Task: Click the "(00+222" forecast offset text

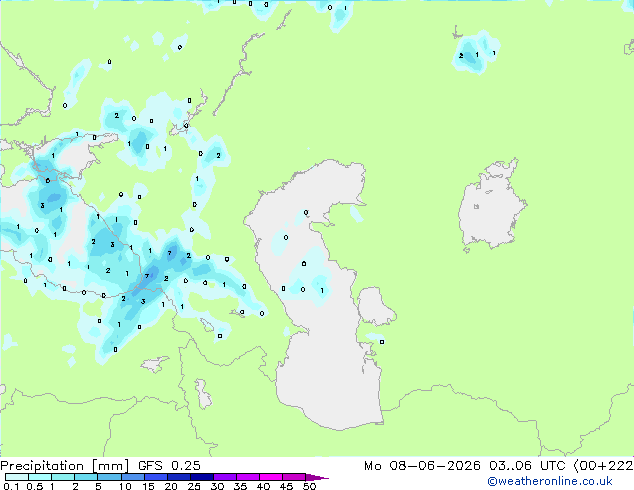Action: (x=603, y=466)
